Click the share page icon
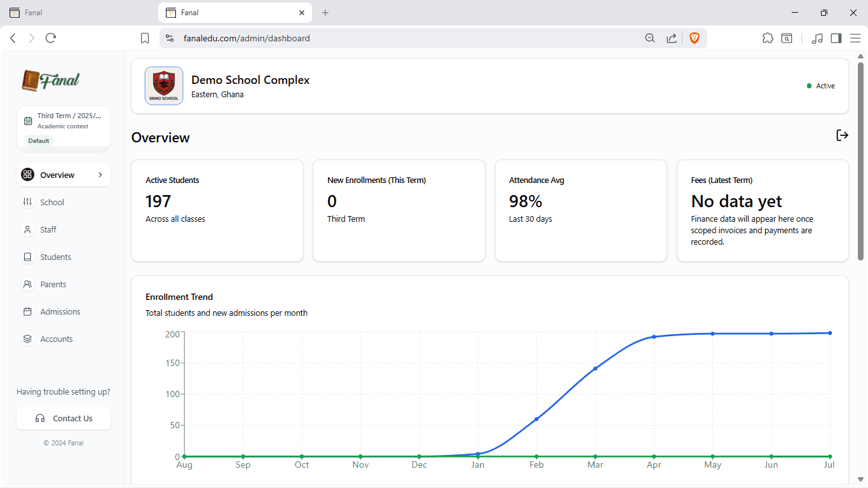 (671, 38)
